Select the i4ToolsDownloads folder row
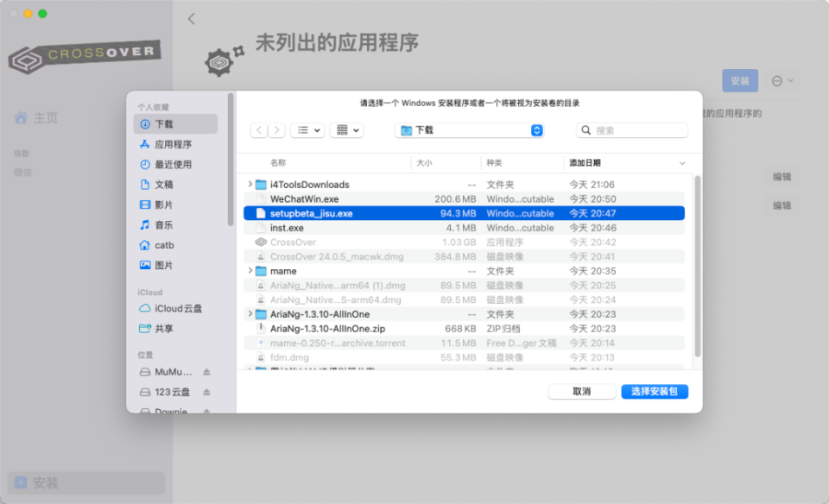829x504 pixels. coord(465,185)
